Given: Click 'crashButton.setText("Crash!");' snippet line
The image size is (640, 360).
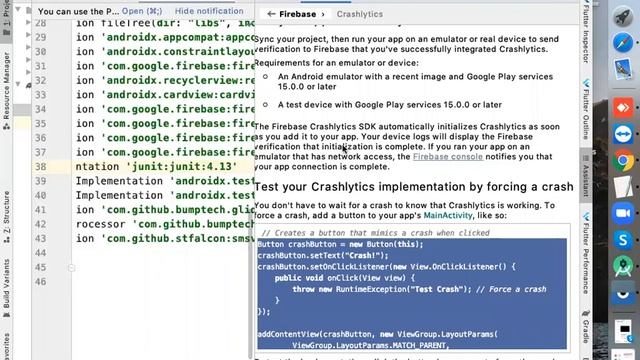Looking at the screenshot, I should (x=323, y=256).
